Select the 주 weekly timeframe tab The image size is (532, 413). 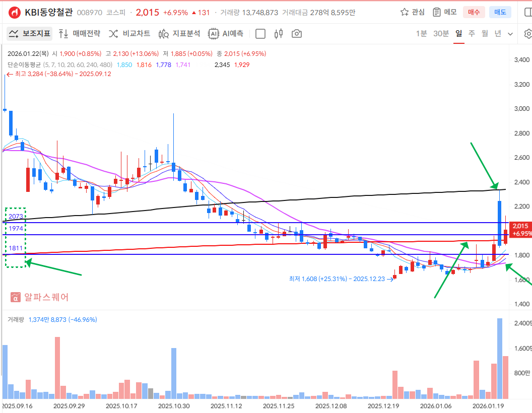click(472, 34)
